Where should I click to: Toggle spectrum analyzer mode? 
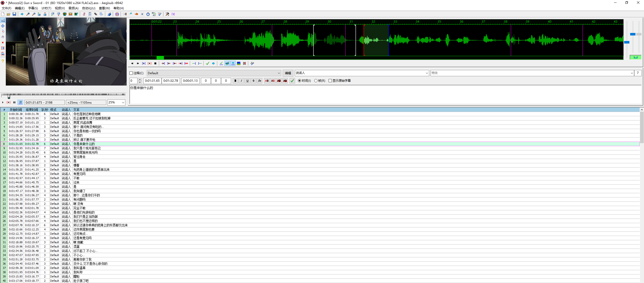[239, 63]
